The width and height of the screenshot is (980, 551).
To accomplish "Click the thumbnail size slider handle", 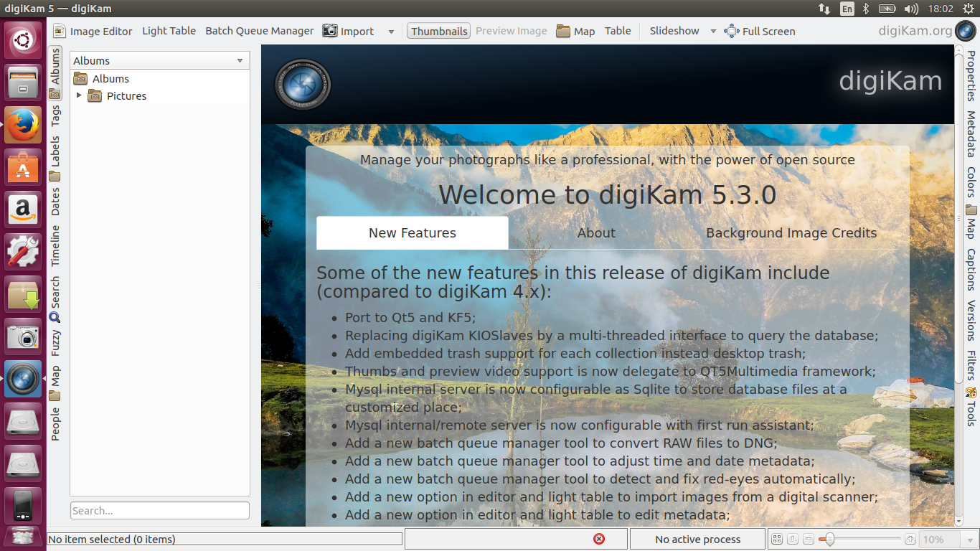I will (829, 539).
